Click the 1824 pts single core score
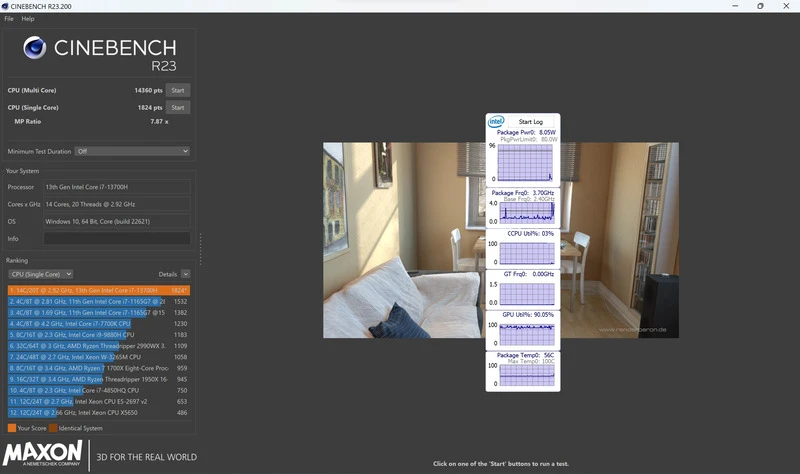The height and width of the screenshot is (474, 800). click(150, 108)
